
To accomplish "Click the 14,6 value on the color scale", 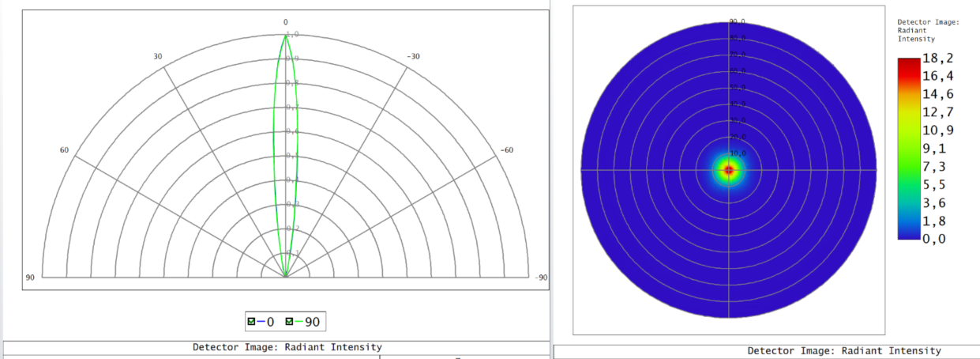I will 938,93.
